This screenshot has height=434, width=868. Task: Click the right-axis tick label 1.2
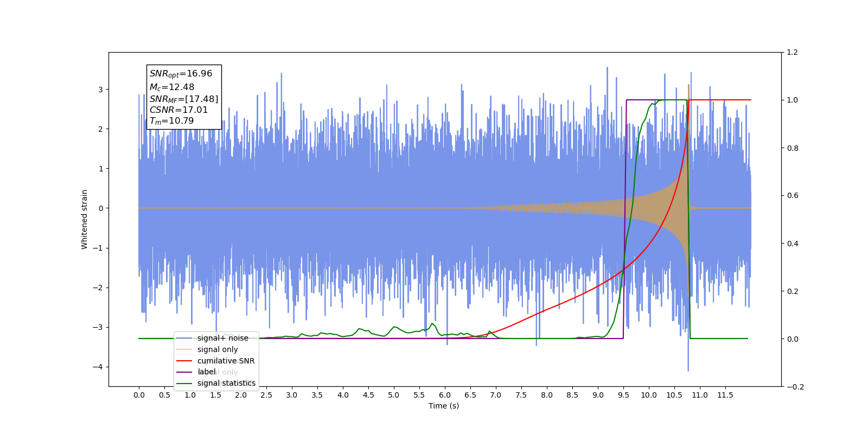point(793,53)
